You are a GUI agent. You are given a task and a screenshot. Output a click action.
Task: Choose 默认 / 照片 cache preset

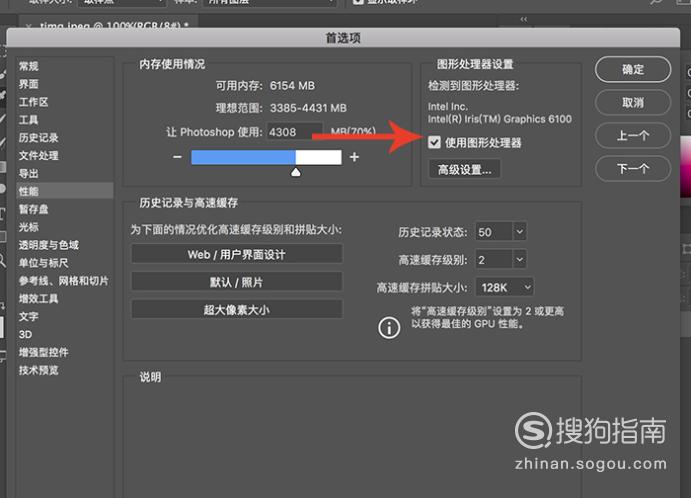(x=237, y=282)
